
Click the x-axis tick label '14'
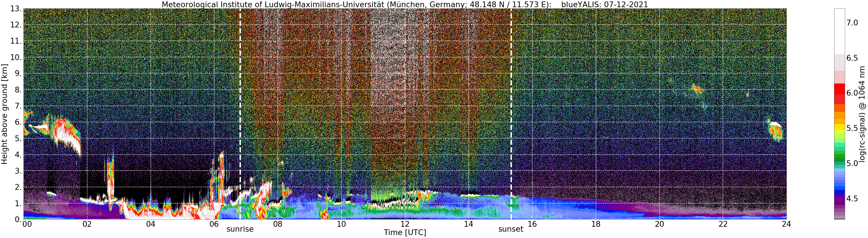(x=468, y=224)
